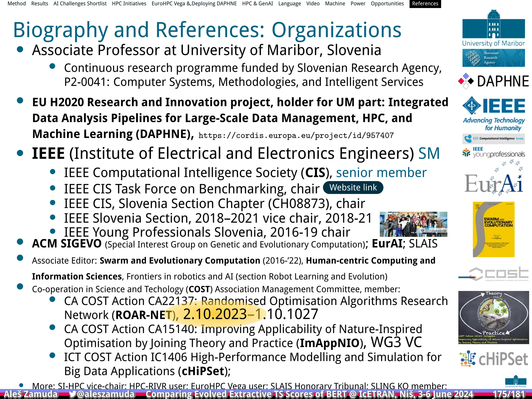The image size is (532, 399).
Task: Click Swarm and Evolutionary Computation journal cover
Action: click(494, 229)
